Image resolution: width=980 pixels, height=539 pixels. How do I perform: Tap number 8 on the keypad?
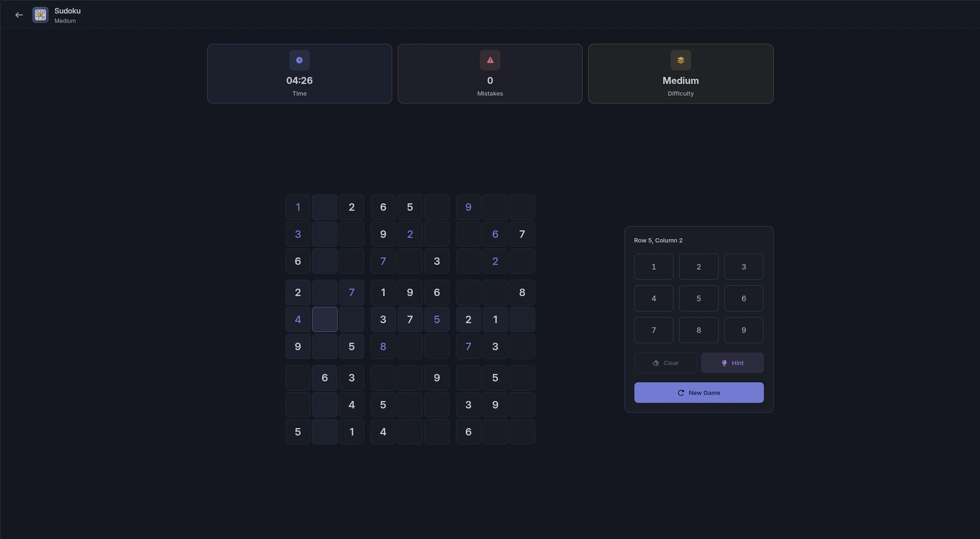[699, 330]
